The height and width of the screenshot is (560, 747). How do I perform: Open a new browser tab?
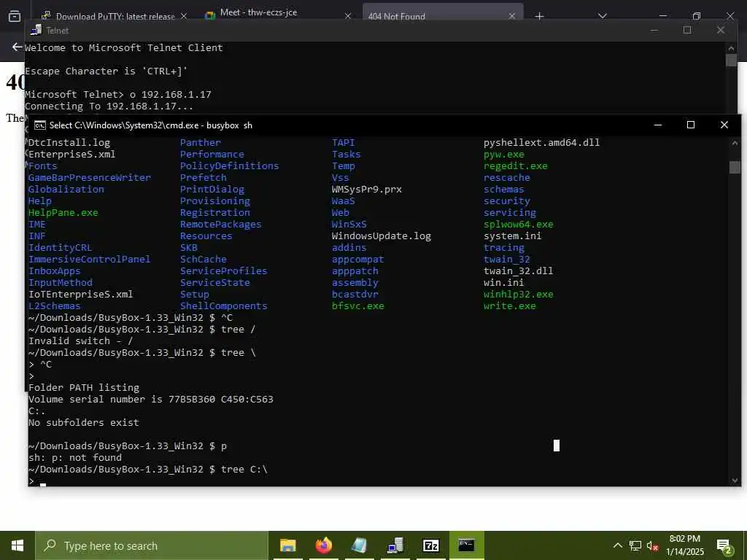(x=539, y=16)
